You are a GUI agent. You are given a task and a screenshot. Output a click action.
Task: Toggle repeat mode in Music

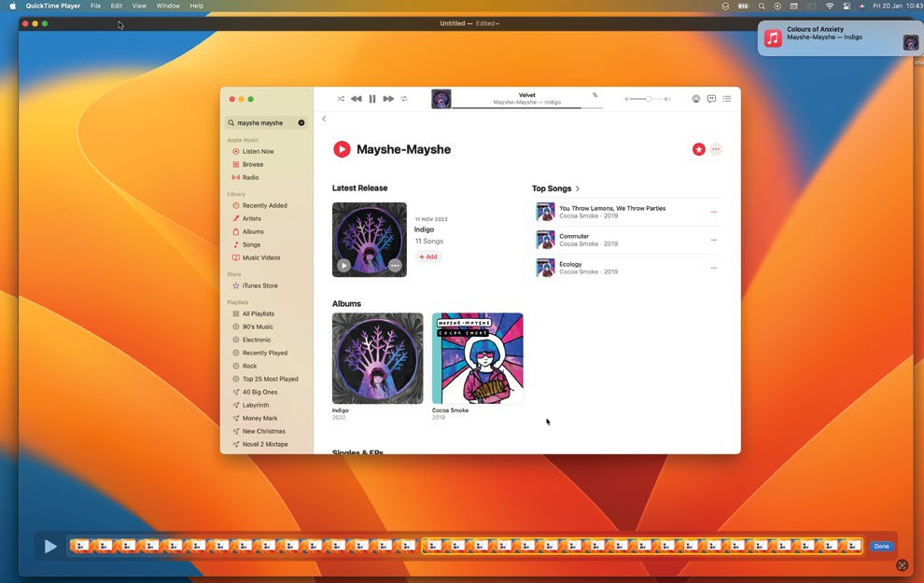(404, 99)
